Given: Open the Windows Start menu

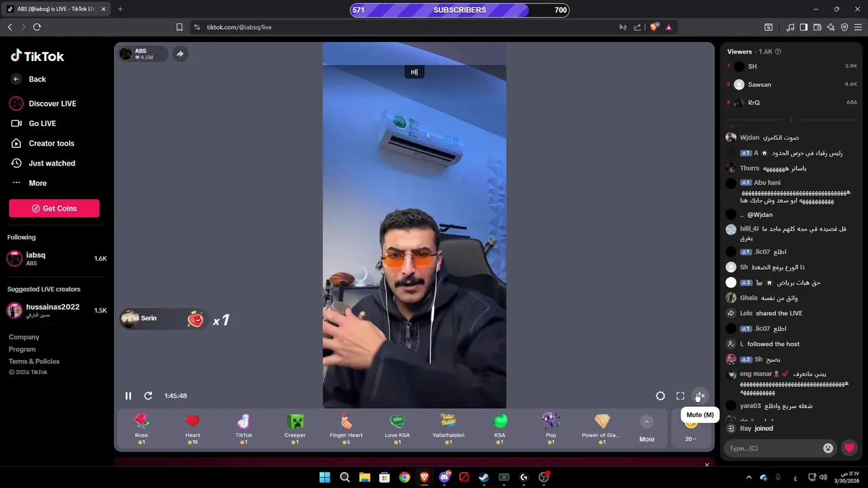Looking at the screenshot, I should click(325, 477).
